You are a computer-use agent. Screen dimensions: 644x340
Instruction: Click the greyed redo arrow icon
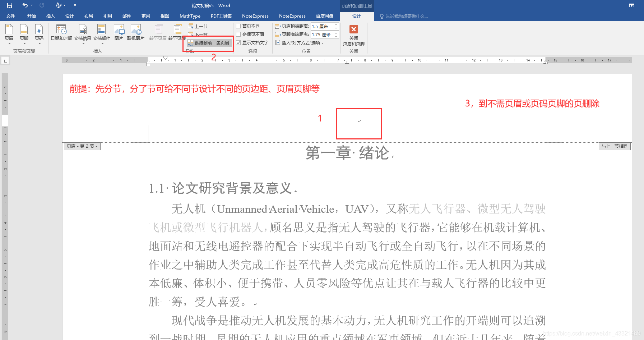pyautogui.click(x=42, y=5)
